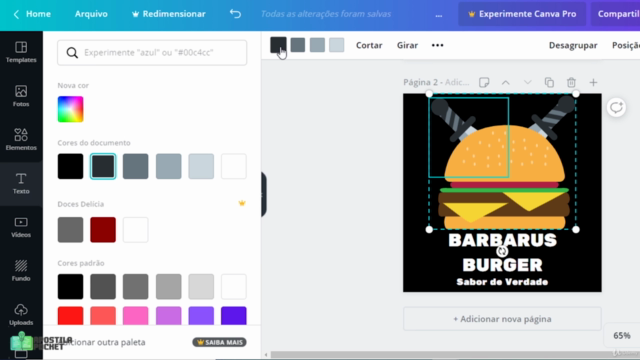The image size is (640, 360).
Task: Pick deep indigo in Cores padrão
Action: tap(233, 316)
